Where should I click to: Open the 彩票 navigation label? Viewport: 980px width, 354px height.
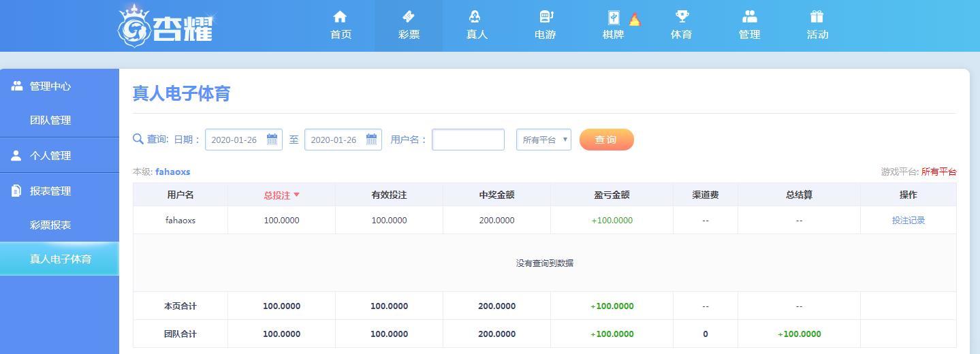tap(409, 34)
